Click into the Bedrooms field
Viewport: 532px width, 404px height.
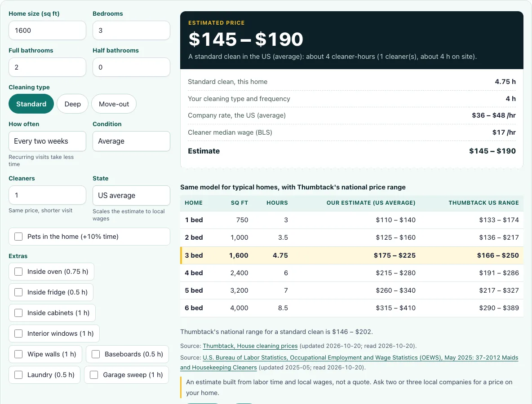(131, 31)
